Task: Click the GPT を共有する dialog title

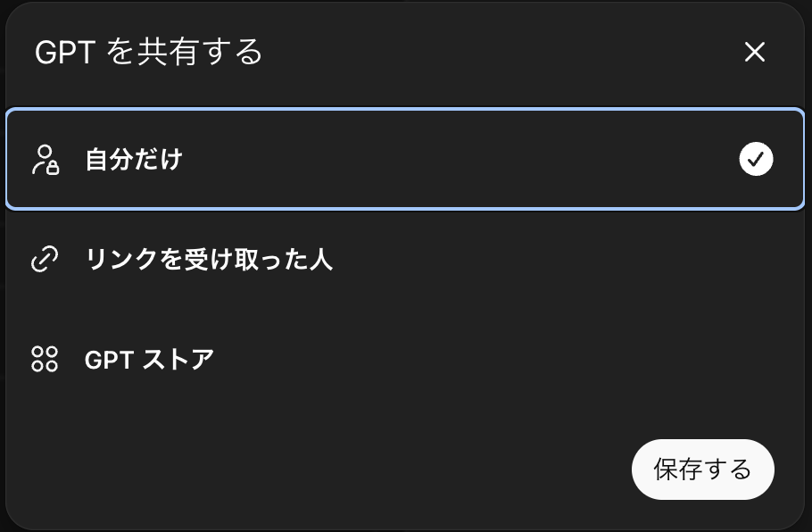Action: (x=147, y=52)
